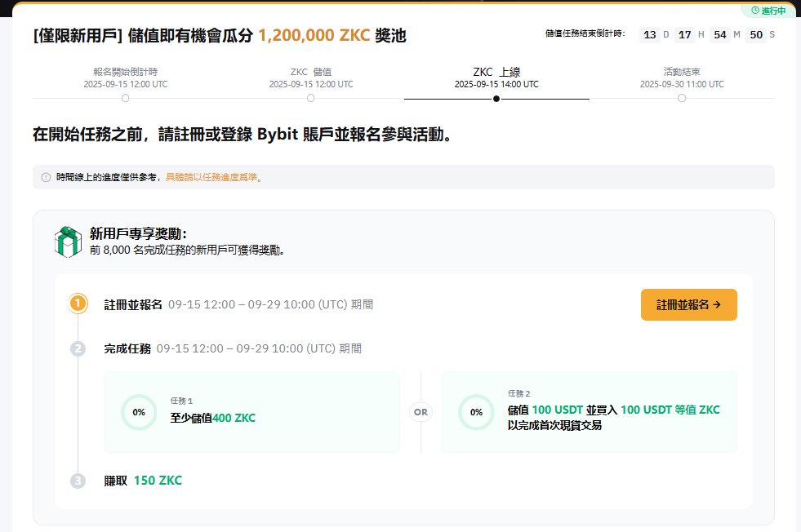Select the 報名開始倒計時 timeline marker
This screenshot has width=801, height=532.
(125, 98)
